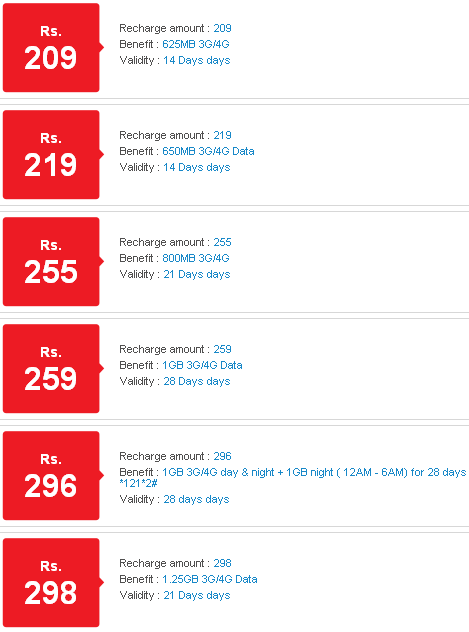Click the *121*2# code text

[x=138, y=483]
